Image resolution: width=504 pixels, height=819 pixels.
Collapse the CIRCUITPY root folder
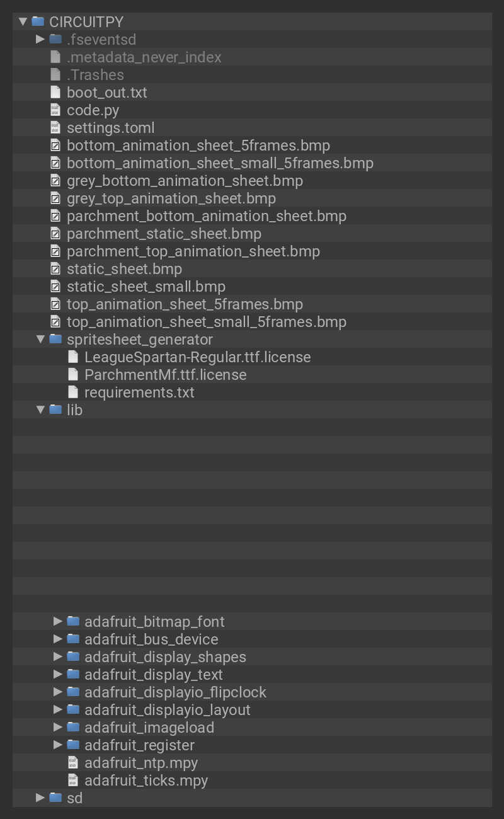tap(23, 21)
